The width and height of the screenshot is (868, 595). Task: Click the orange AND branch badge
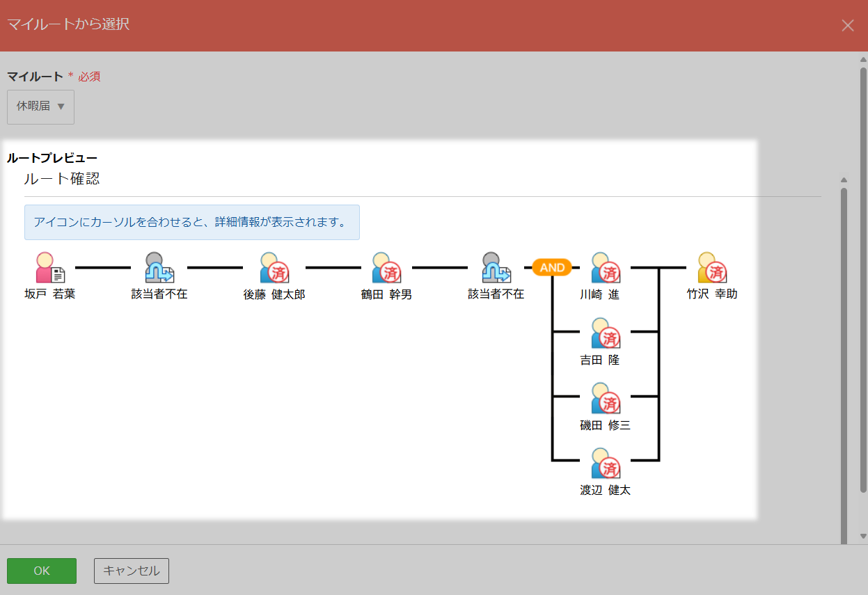[x=552, y=268]
